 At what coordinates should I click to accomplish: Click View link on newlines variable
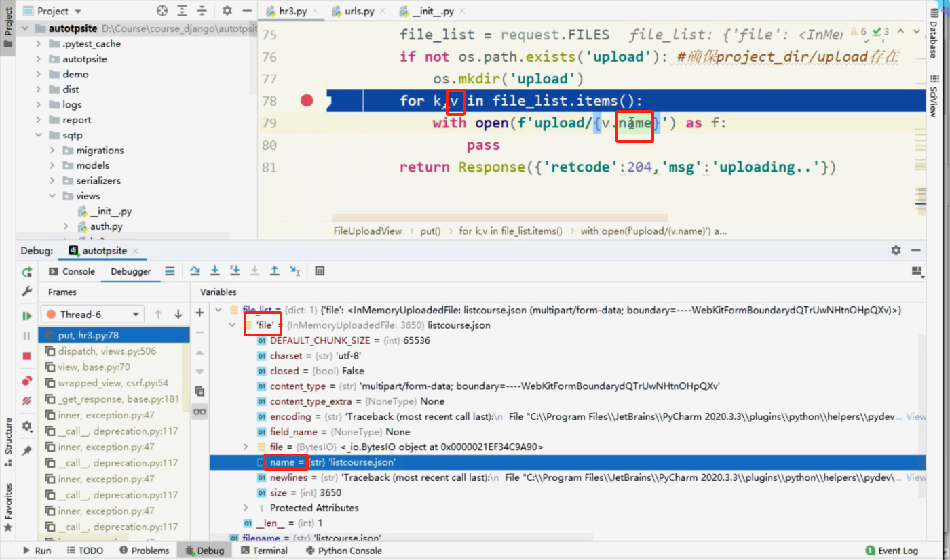tap(916, 477)
